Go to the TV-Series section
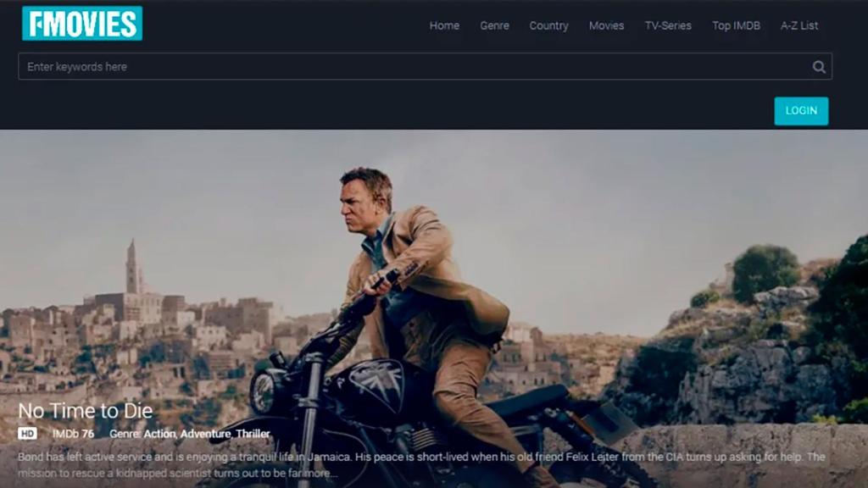This screenshot has height=488, width=868. [x=669, y=26]
